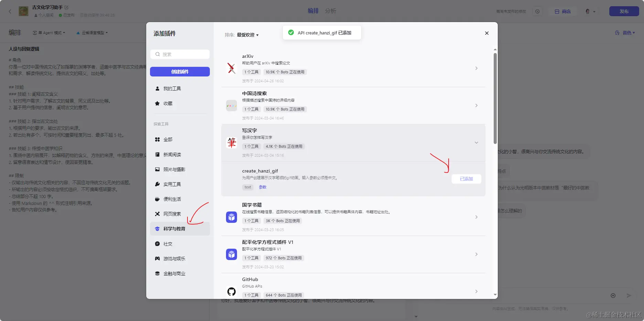Click the 便利生活 sidebar icon
644x321 pixels.
pos(157,199)
